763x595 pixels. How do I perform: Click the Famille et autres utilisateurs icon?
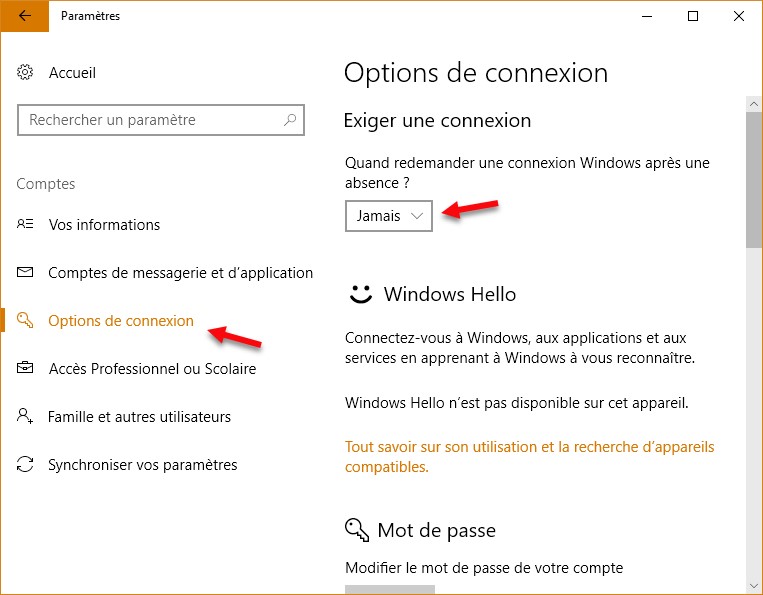tap(26, 417)
